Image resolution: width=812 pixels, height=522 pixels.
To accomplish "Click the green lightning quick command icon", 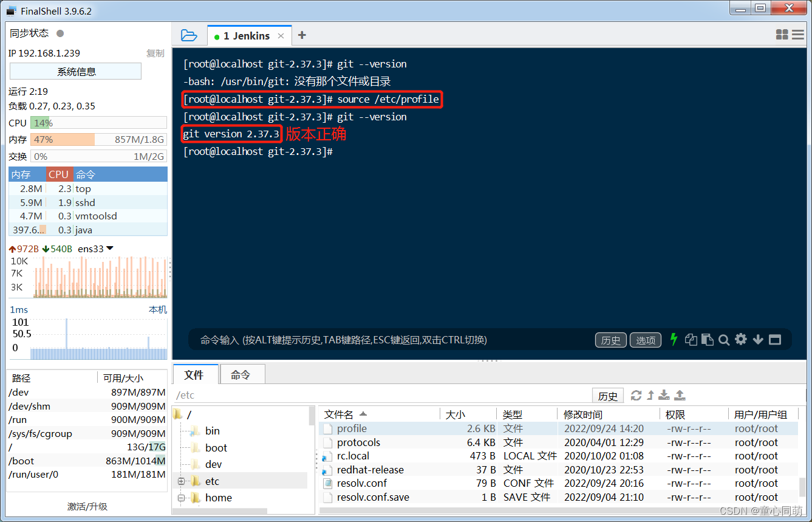I will coord(674,340).
